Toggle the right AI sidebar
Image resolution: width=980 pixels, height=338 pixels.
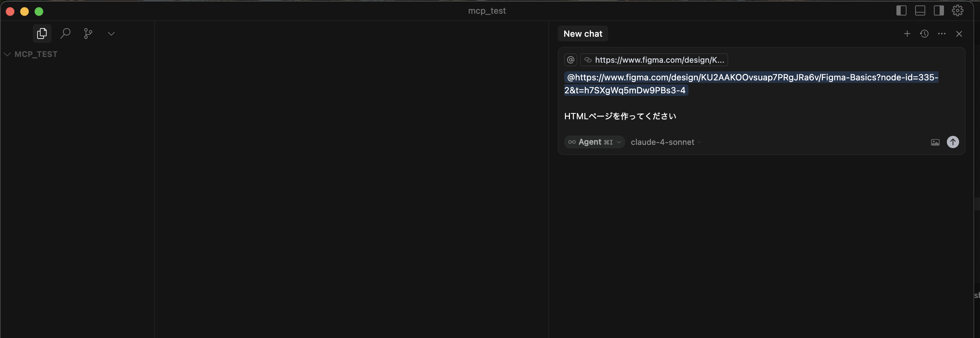tap(939, 11)
